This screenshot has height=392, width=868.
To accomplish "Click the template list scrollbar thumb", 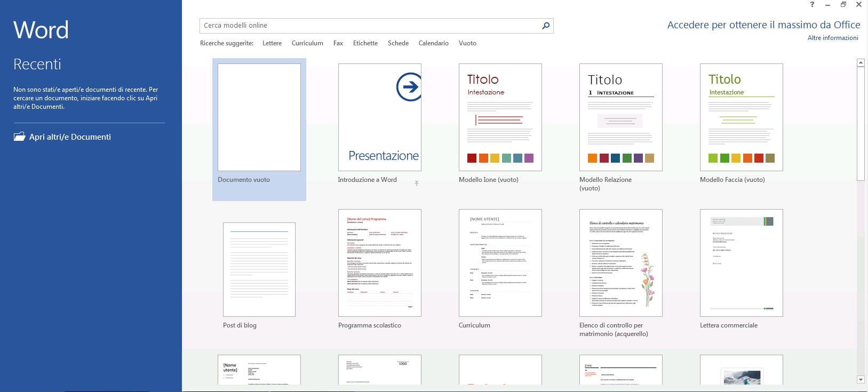I will pyautogui.click(x=861, y=124).
